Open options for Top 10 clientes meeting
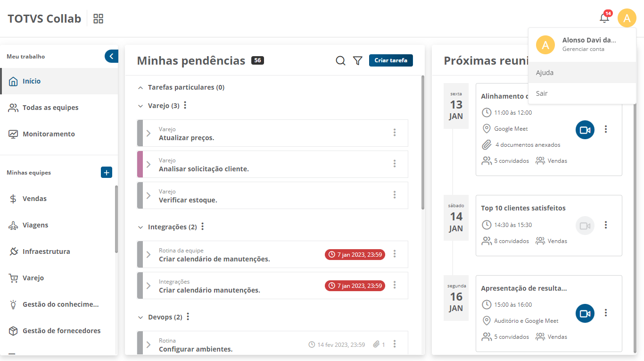Viewport: 644px width, 361px height. [606, 225]
